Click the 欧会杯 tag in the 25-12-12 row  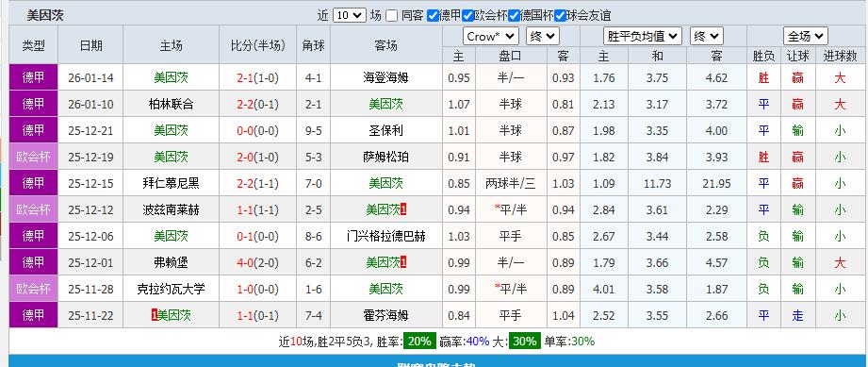pos(33,209)
